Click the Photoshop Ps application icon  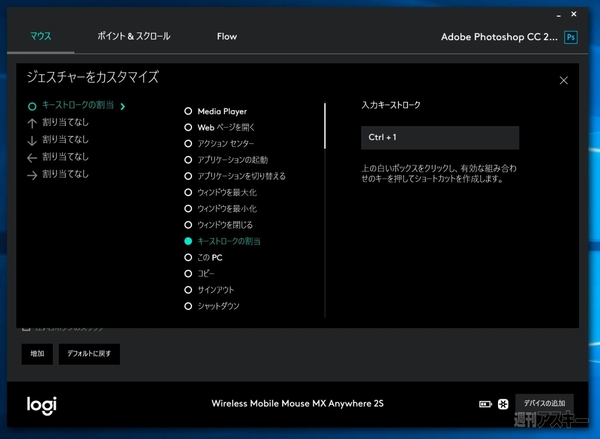571,37
